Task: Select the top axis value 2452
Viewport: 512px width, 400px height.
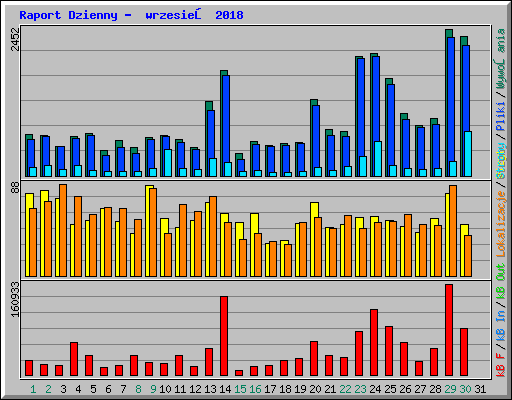Action: pos(15,39)
